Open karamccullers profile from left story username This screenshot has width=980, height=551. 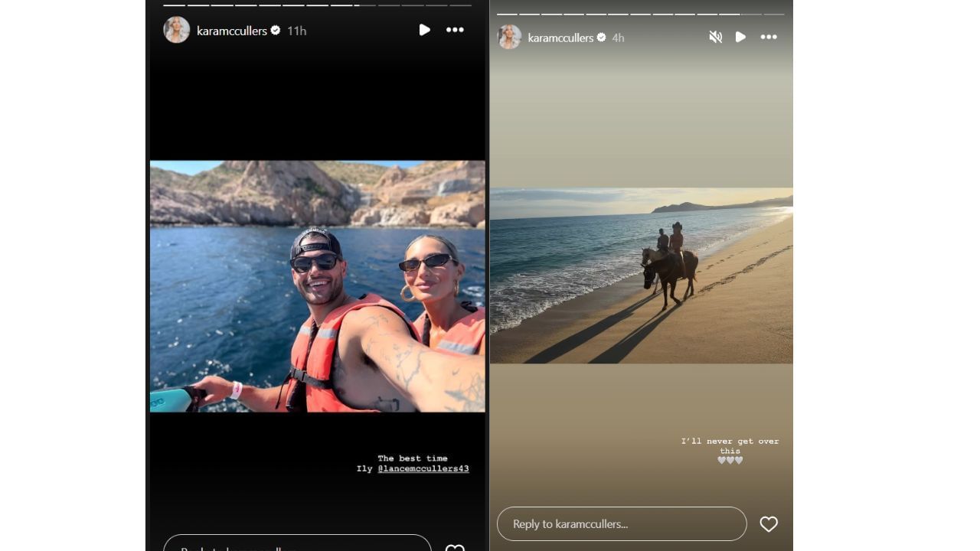click(231, 31)
